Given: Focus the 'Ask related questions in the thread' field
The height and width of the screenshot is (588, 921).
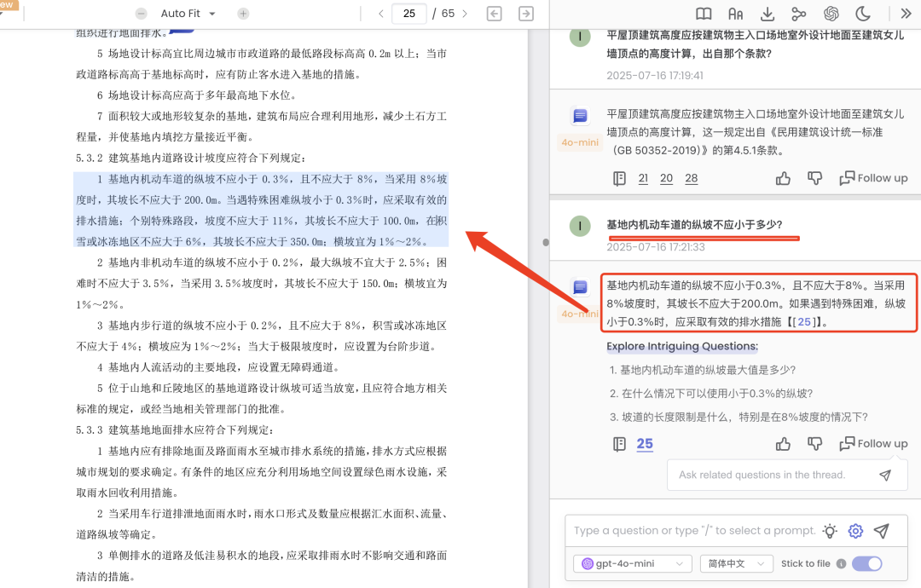Looking at the screenshot, I should click(762, 475).
